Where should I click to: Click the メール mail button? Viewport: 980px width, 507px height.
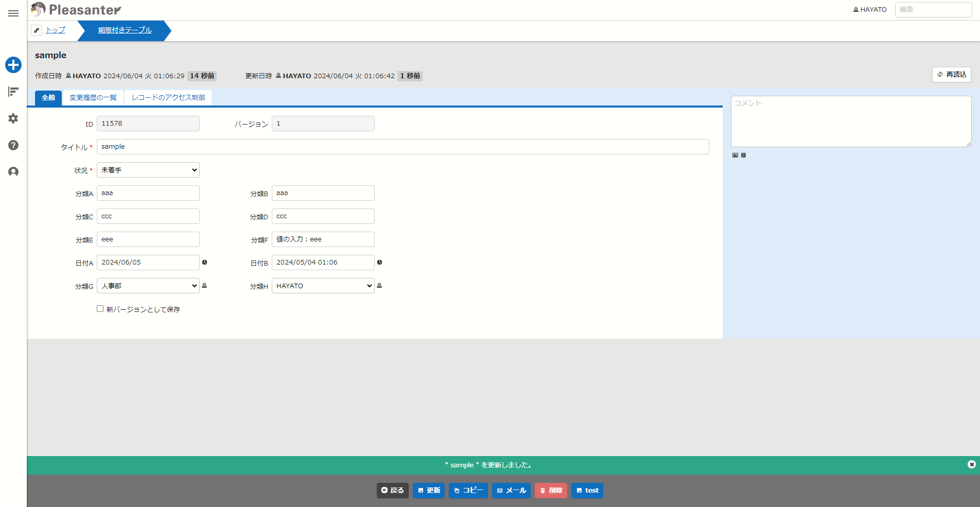pos(511,491)
